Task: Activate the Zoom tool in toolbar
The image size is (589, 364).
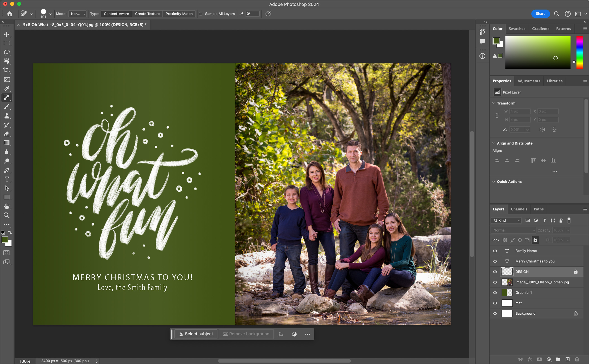Action: [x=7, y=215]
